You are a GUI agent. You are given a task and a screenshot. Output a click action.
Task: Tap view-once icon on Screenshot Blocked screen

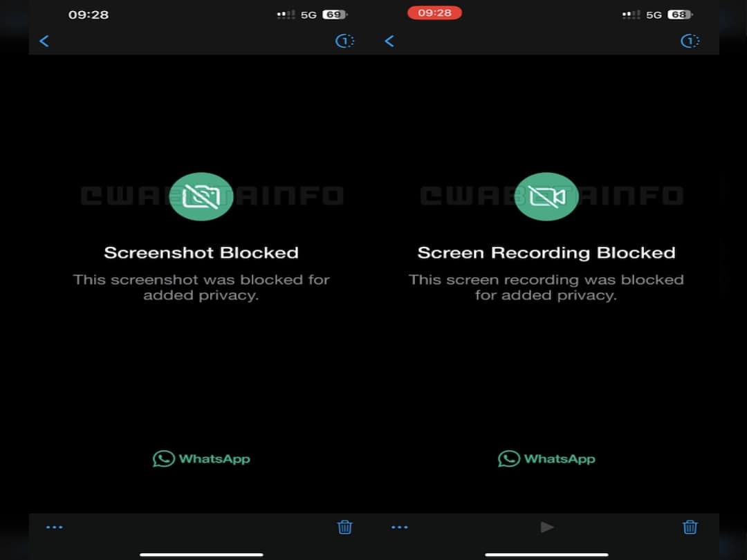(x=344, y=41)
